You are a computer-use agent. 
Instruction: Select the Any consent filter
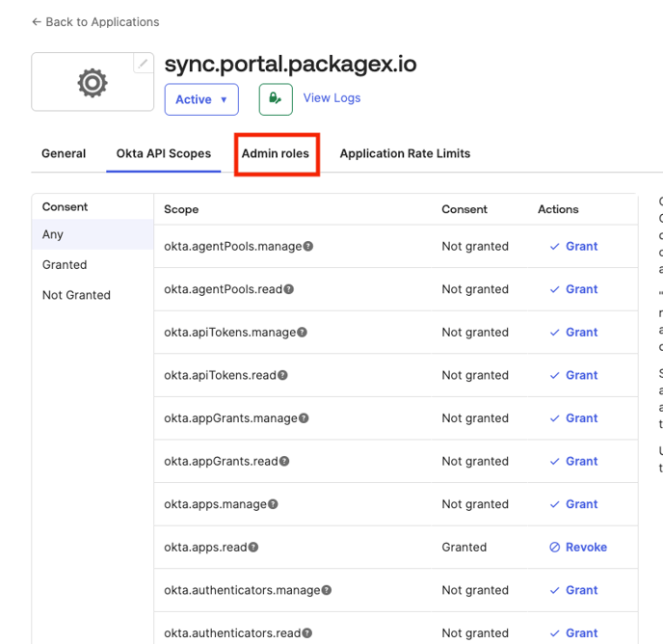pos(53,234)
